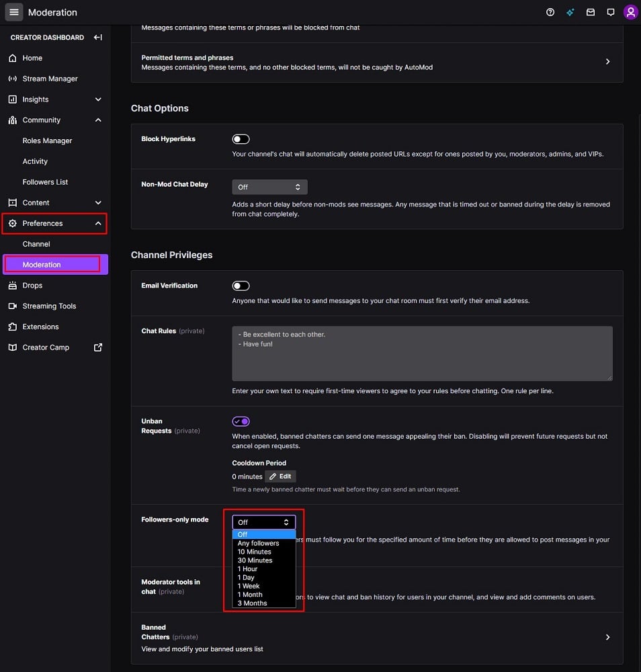Open the inbox mail icon
This screenshot has height=672, width=641.
pyautogui.click(x=591, y=12)
